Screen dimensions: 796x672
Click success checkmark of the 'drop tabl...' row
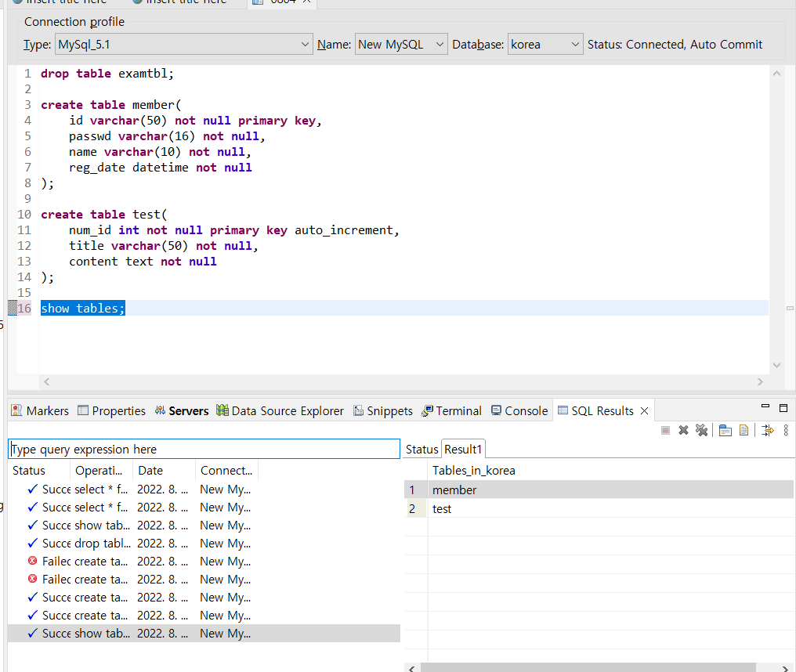[x=32, y=543]
